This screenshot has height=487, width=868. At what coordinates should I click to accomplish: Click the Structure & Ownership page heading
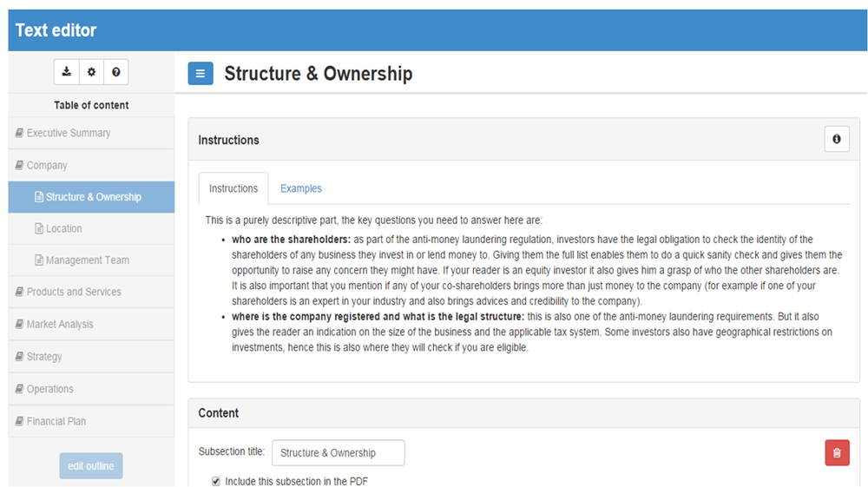(319, 74)
